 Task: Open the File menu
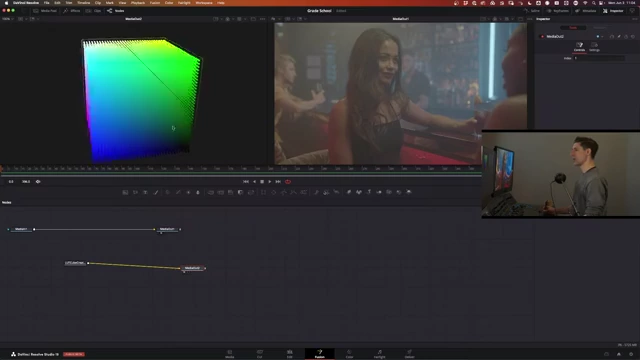point(47,3)
